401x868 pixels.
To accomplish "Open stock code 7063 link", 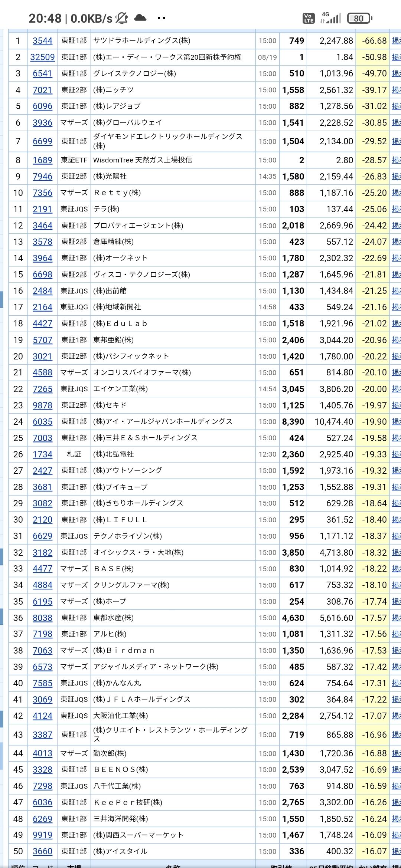I will (x=42, y=651).
